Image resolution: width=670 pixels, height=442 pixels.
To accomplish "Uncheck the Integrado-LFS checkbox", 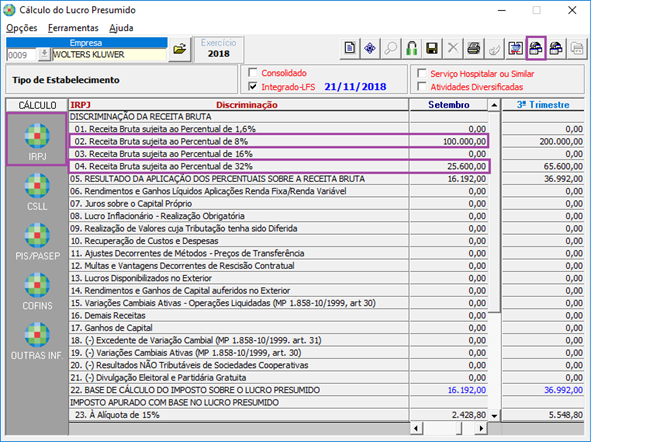I will click(x=253, y=87).
